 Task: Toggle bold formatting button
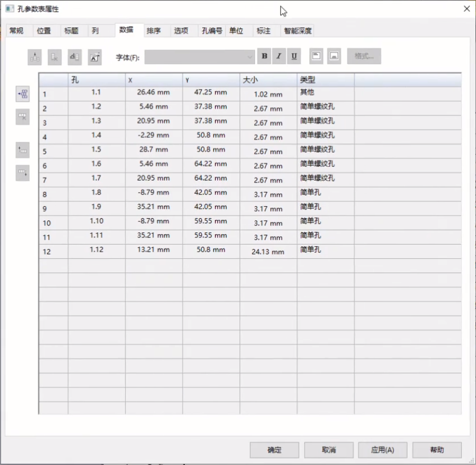click(264, 56)
